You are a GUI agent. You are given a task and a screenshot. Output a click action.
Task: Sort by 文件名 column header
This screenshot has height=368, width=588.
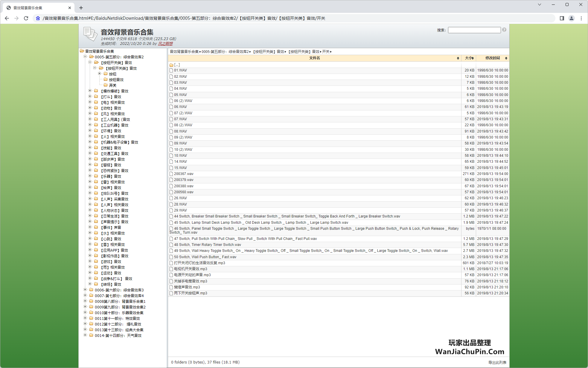point(314,58)
